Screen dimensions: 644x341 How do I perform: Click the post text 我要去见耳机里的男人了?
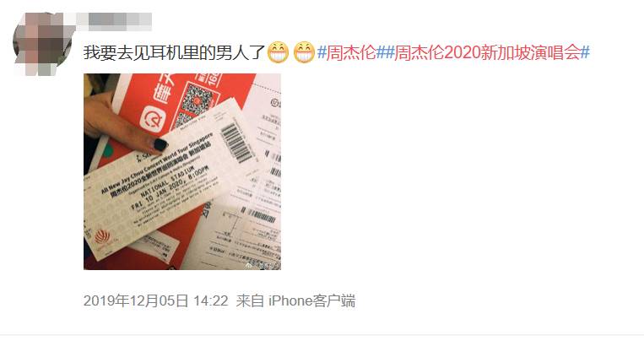174,52
